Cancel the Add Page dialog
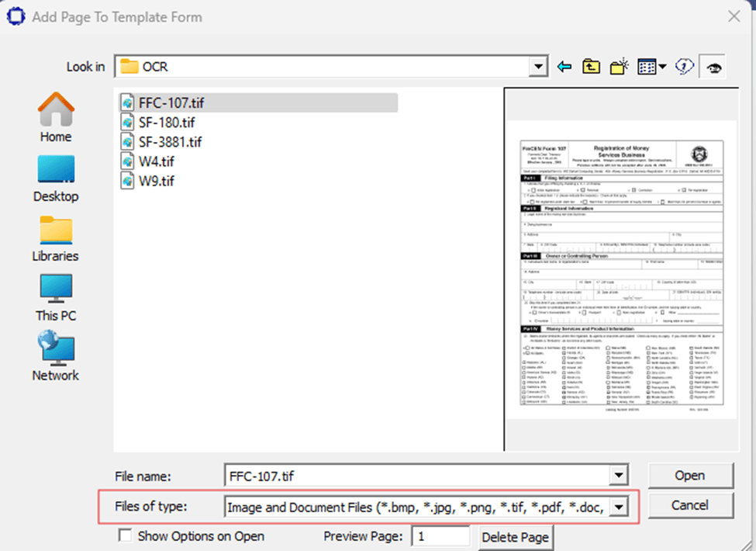Image resolution: width=756 pixels, height=551 pixels. click(689, 505)
